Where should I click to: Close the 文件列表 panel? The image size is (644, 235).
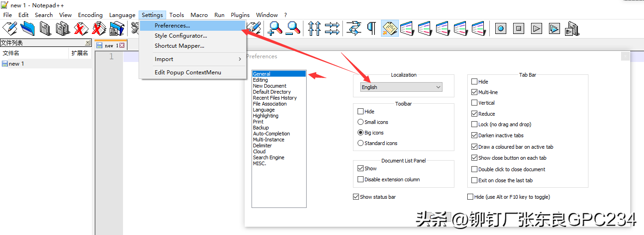coord(88,43)
